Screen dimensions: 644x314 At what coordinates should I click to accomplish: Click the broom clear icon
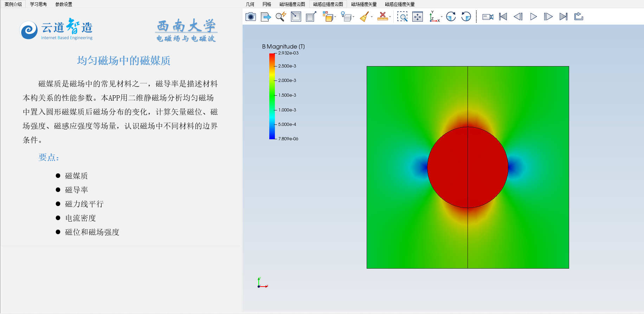coord(364,17)
